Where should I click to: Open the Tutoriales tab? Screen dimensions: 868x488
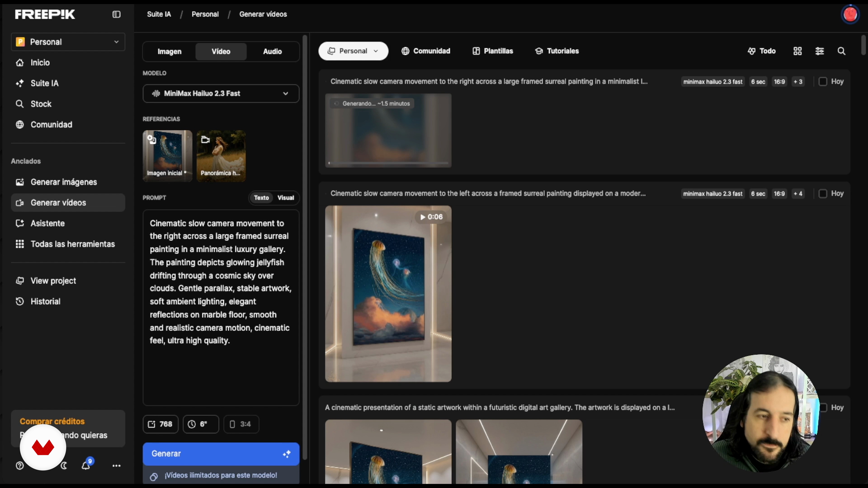tap(557, 51)
